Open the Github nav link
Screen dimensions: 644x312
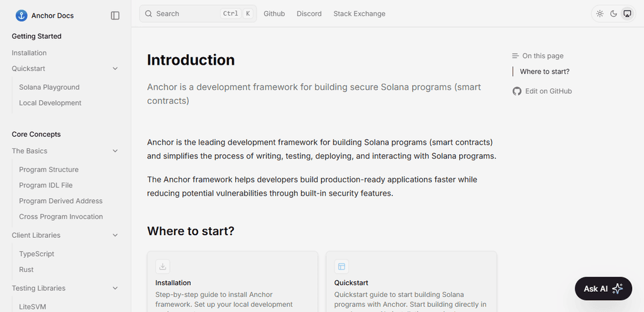click(274, 14)
